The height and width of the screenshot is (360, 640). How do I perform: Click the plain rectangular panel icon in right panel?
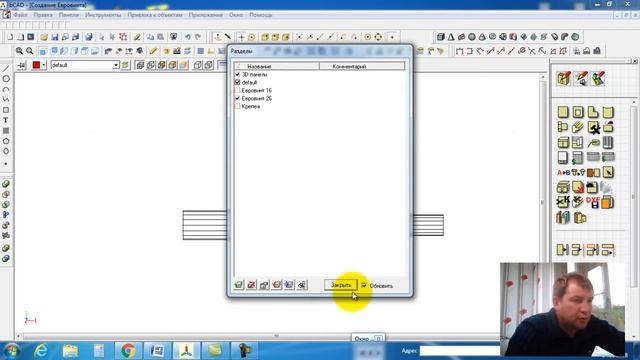coord(563,112)
